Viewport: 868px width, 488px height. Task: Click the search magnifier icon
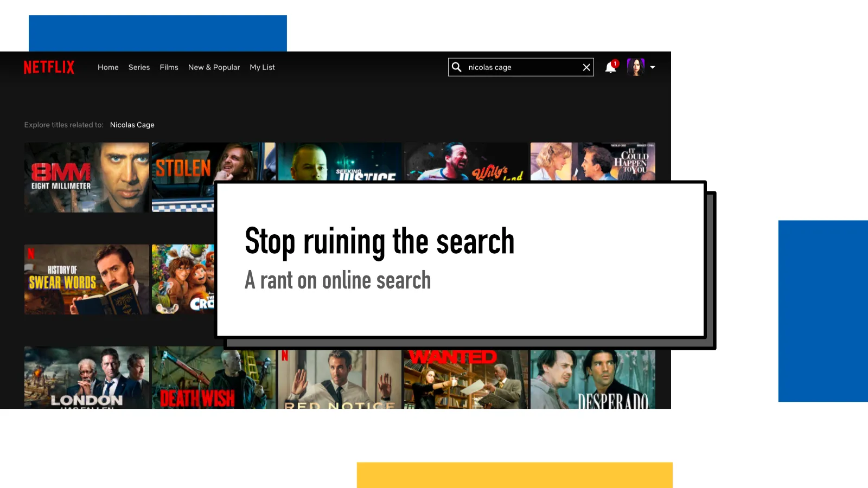(x=457, y=67)
